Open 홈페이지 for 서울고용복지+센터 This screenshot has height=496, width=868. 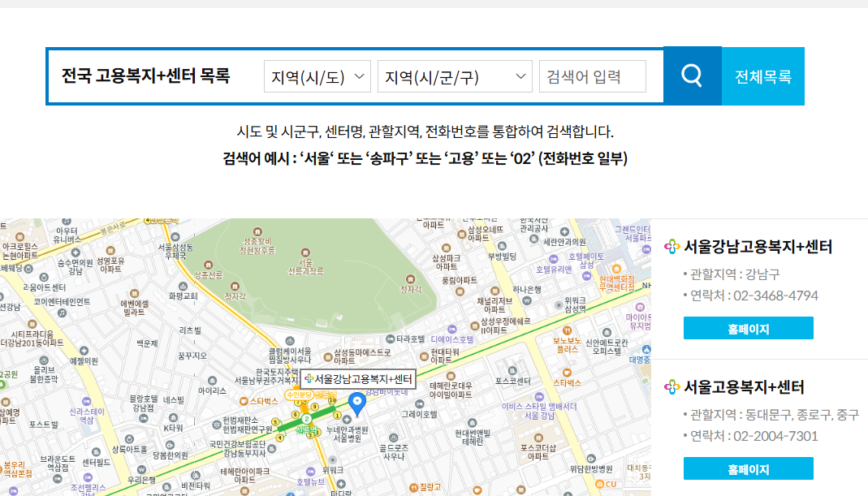(749, 469)
